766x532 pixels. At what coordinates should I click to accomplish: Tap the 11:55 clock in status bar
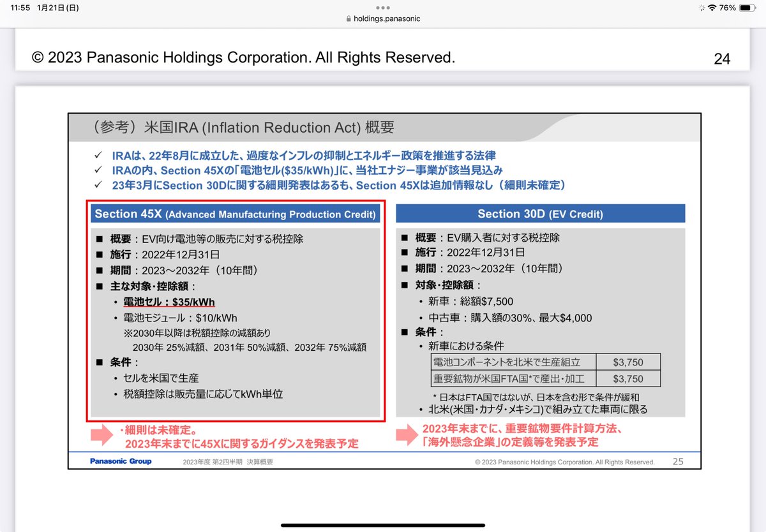click(19, 8)
